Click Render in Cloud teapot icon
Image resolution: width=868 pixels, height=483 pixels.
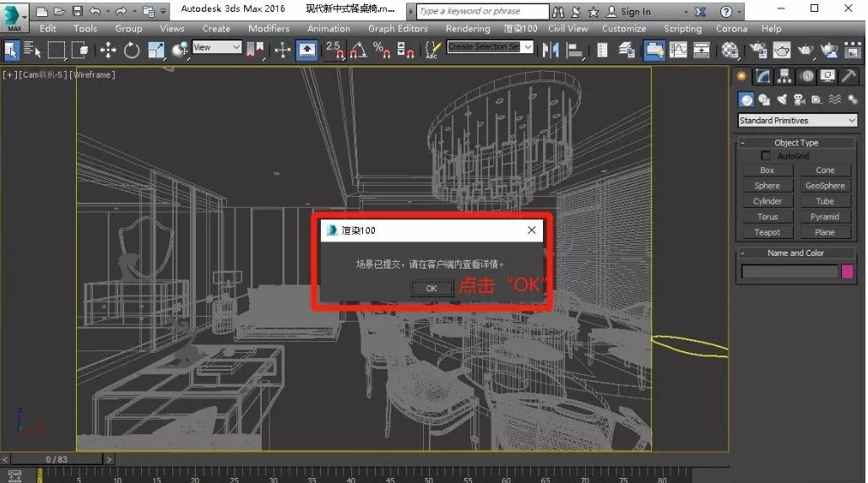[x=829, y=51]
